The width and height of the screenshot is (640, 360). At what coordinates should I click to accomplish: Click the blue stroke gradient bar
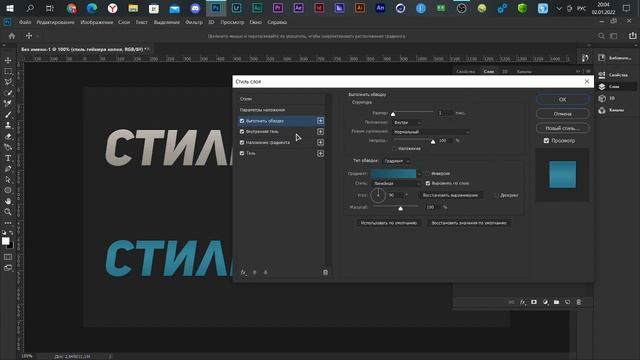[393, 174]
